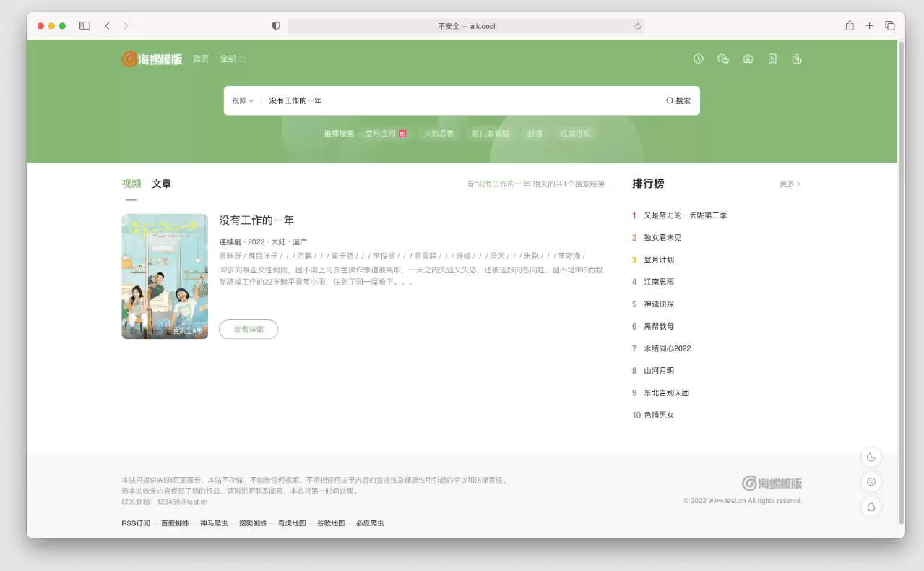Click the 百度蜘蛛 footer link
Screen dimensions: 924x571
coord(175,523)
